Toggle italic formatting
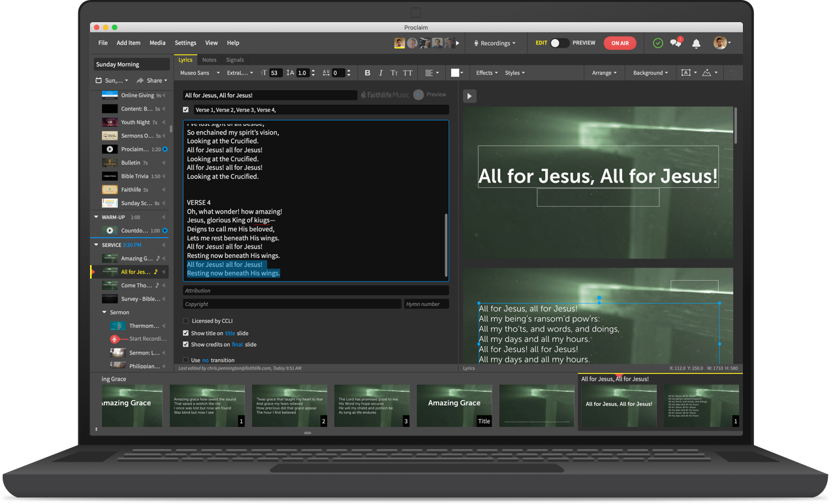The width and height of the screenshot is (833, 504). click(381, 73)
